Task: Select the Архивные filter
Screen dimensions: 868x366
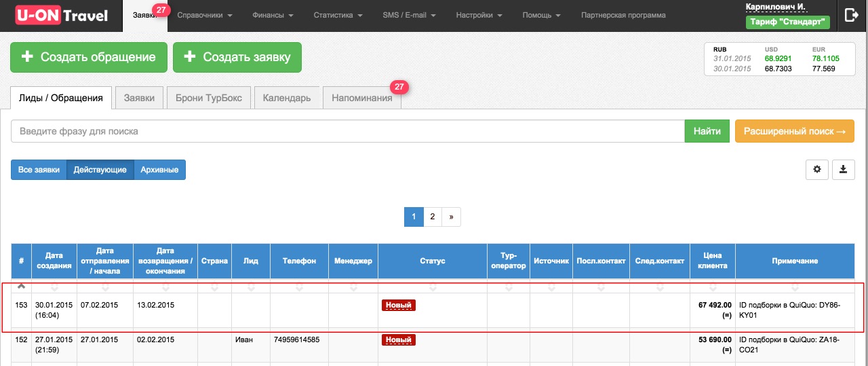Action: coord(159,170)
